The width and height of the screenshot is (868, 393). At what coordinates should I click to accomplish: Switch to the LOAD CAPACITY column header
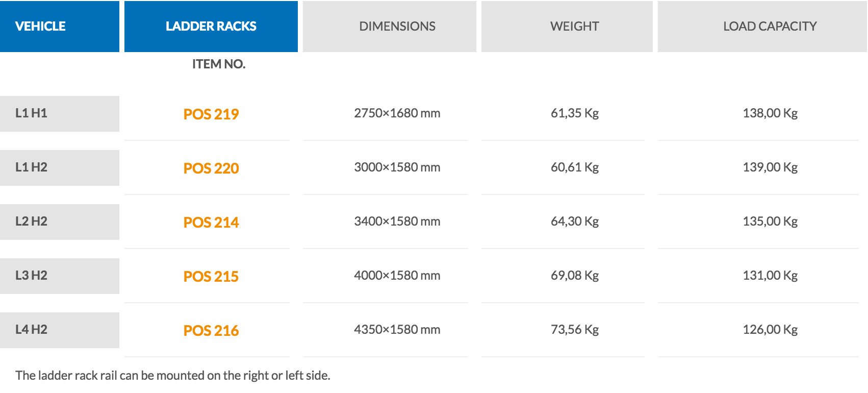(x=762, y=26)
